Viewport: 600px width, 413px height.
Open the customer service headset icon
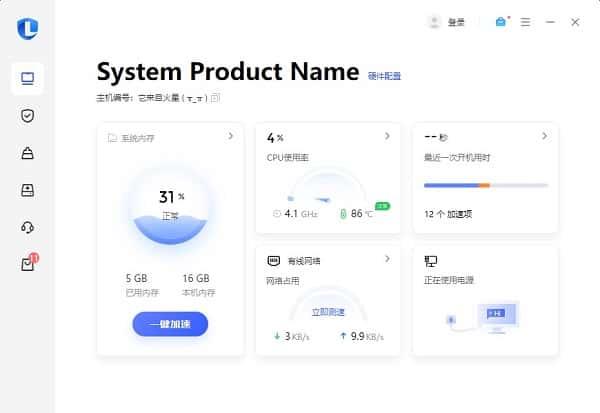(x=27, y=227)
